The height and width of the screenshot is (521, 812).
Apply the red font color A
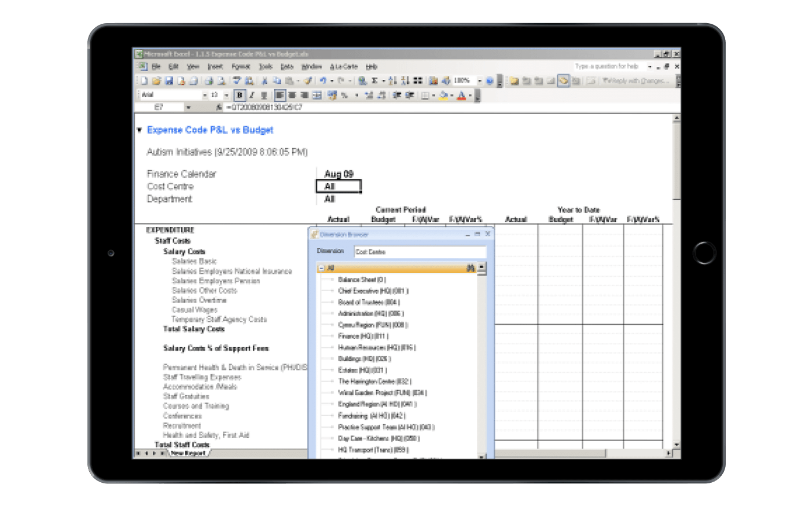[461, 95]
